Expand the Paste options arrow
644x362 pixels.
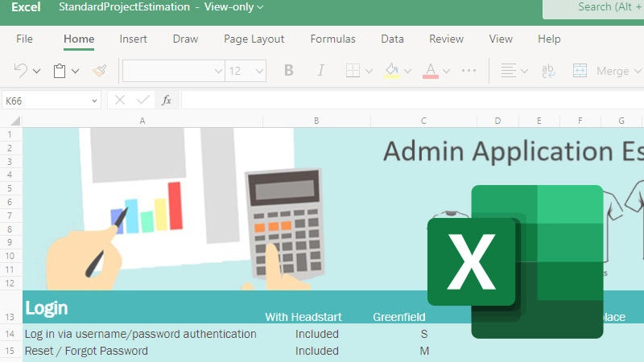pyautogui.click(x=75, y=72)
